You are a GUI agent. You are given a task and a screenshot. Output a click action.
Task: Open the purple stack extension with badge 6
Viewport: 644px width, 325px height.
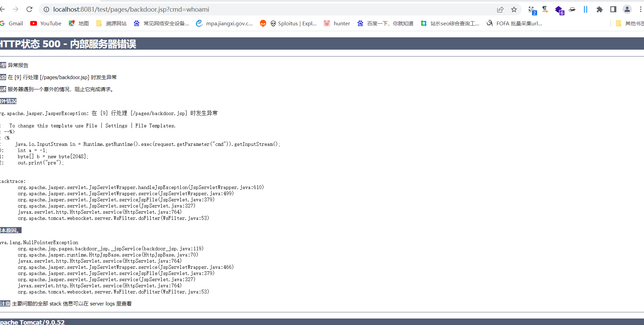pos(559,10)
